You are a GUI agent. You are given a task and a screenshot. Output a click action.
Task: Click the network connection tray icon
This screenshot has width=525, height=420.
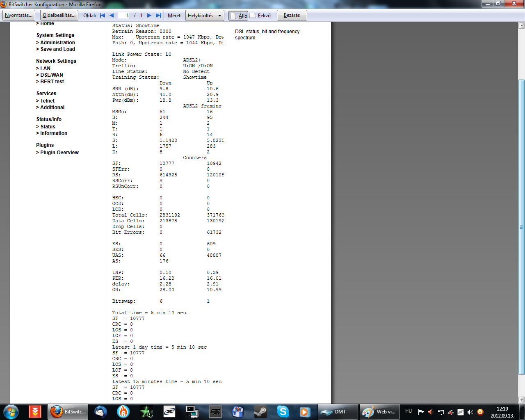(441, 412)
